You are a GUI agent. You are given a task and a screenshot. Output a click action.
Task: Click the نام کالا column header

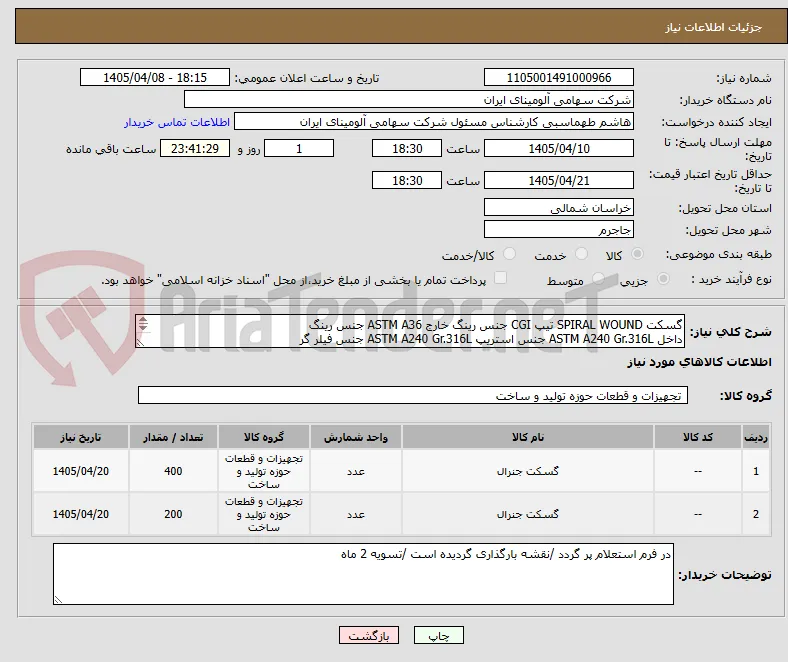(x=528, y=437)
